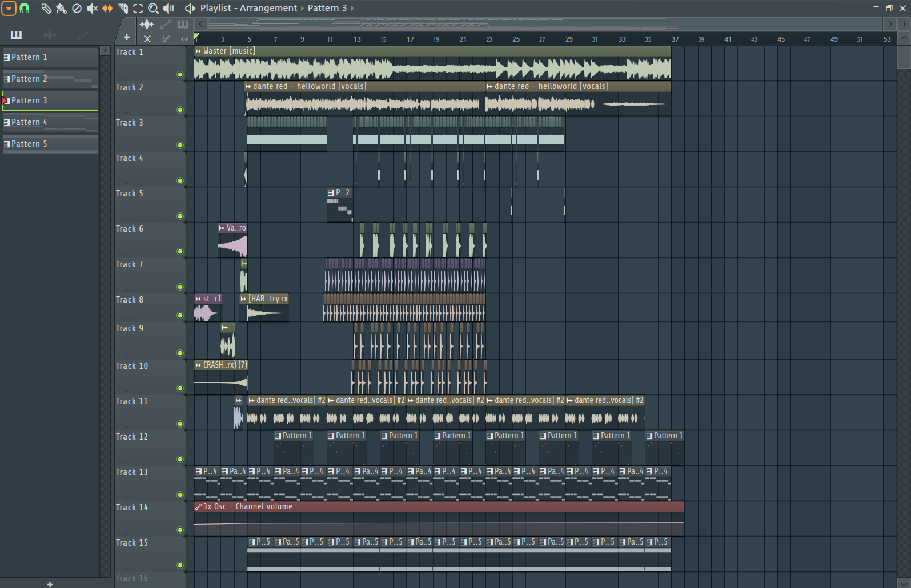Screen dimensions: 911x588
Task: Toggle the Track 8 mute LED
Action: (x=180, y=315)
